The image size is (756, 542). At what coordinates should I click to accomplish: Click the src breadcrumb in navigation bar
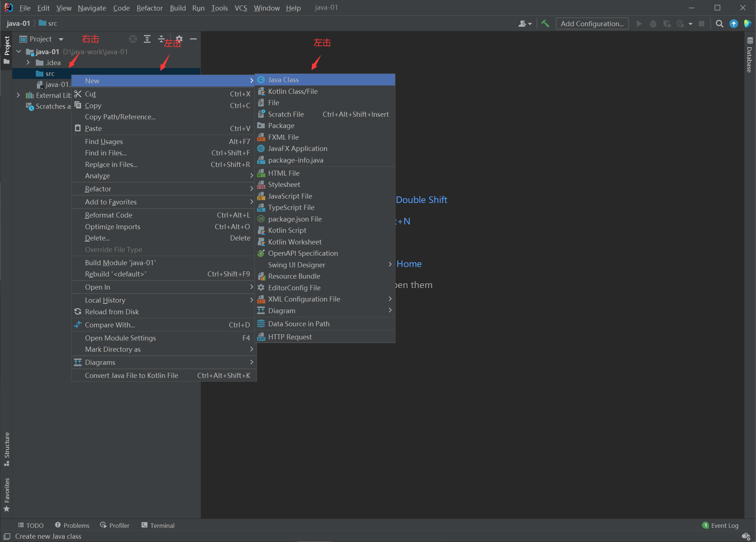tap(48, 24)
